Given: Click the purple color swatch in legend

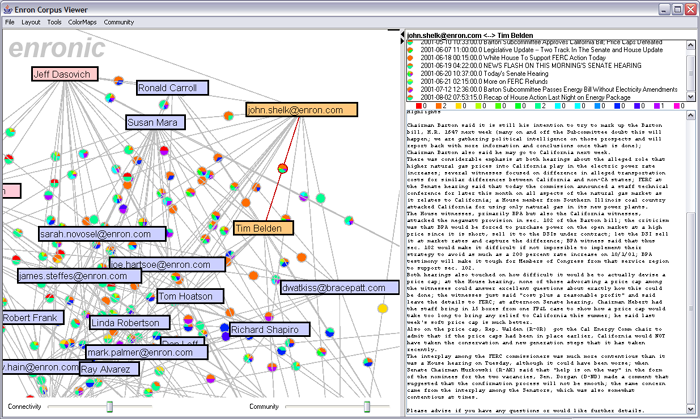Looking at the screenshot, I should pyautogui.click(x=657, y=106).
